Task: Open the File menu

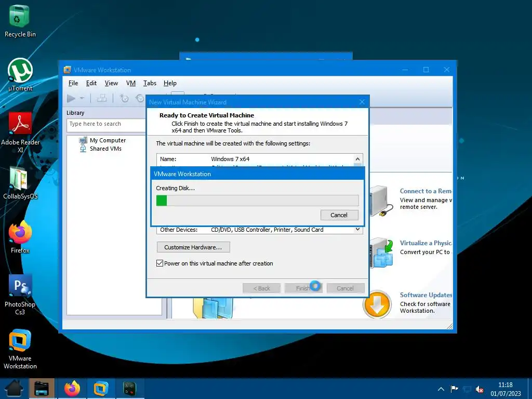Action: tap(73, 83)
